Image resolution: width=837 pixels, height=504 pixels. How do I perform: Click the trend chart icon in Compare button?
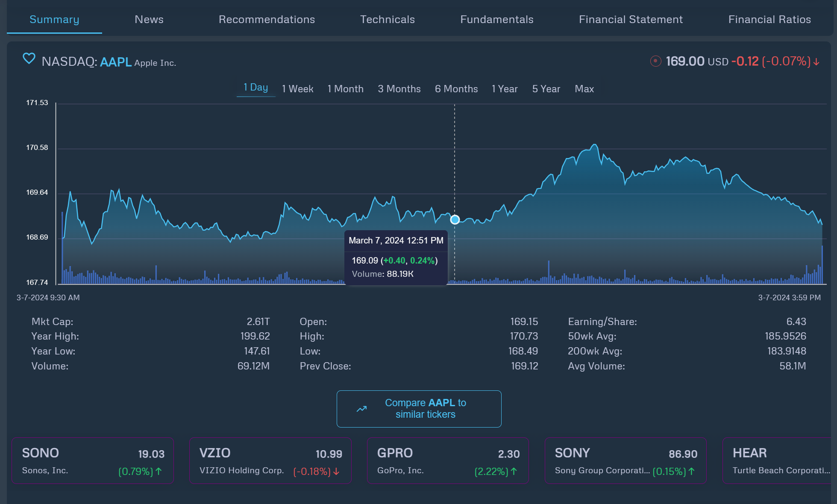(362, 409)
